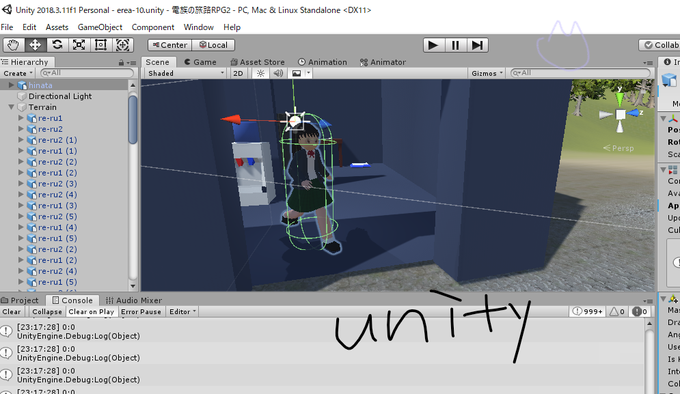Select the Rotate tool
The image size is (680, 394).
[x=57, y=45]
